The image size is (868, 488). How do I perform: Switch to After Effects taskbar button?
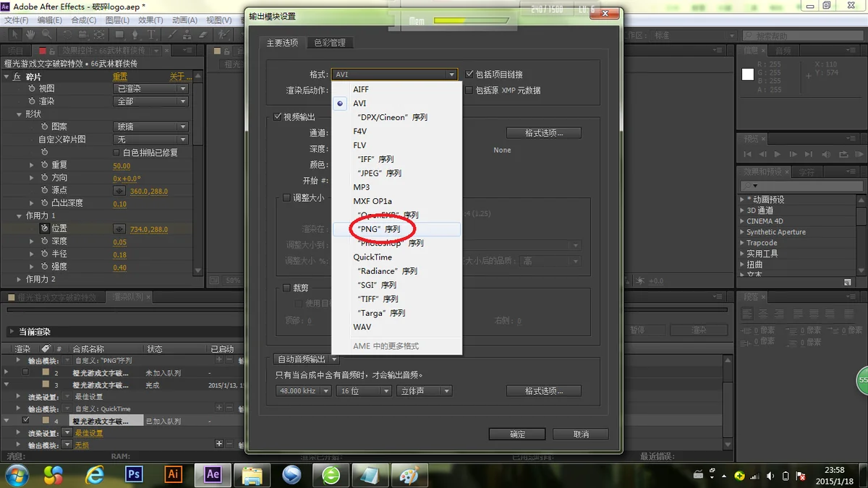point(213,474)
